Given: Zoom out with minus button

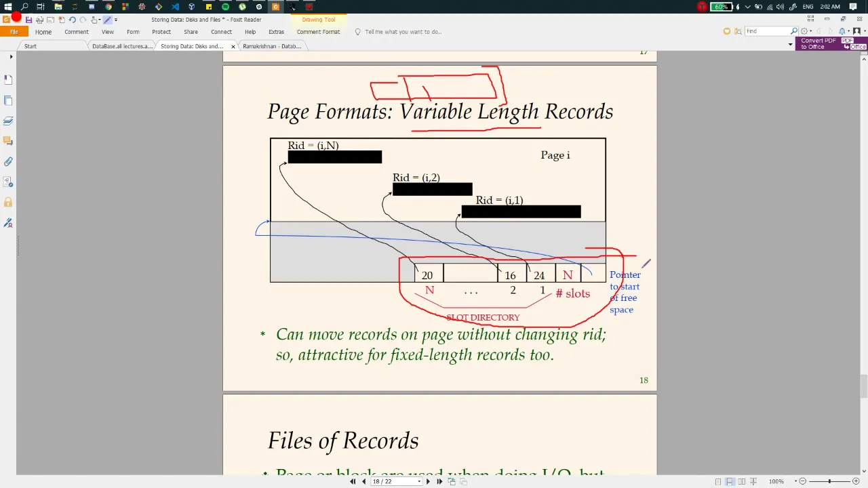Looking at the screenshot, I should pos(803,481).
